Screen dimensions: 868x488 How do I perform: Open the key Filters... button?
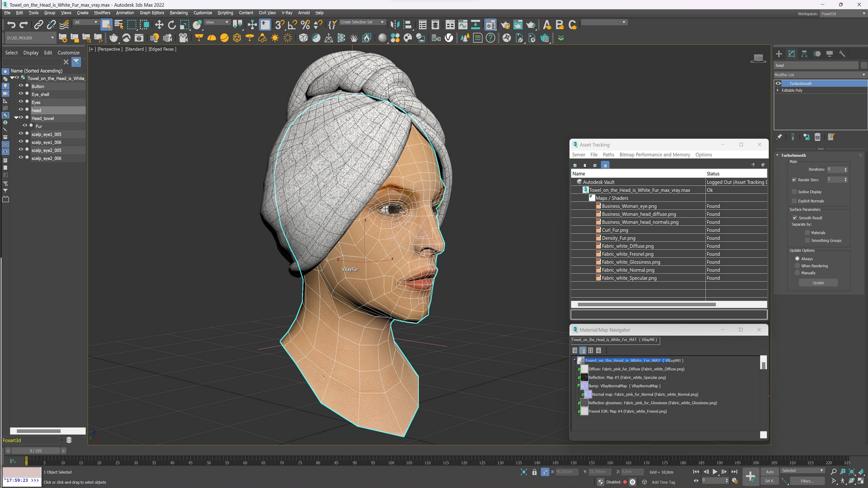pos(807,481)
